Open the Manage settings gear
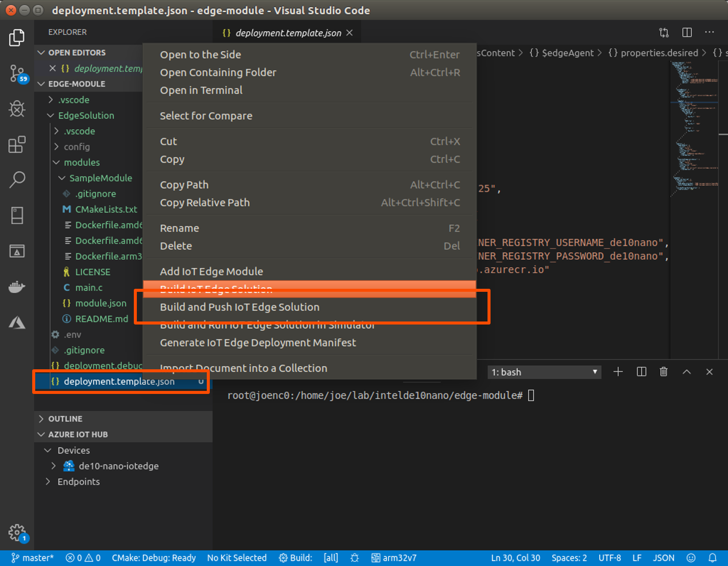Viewport: 728px width, 566px height. click(17, 532)
